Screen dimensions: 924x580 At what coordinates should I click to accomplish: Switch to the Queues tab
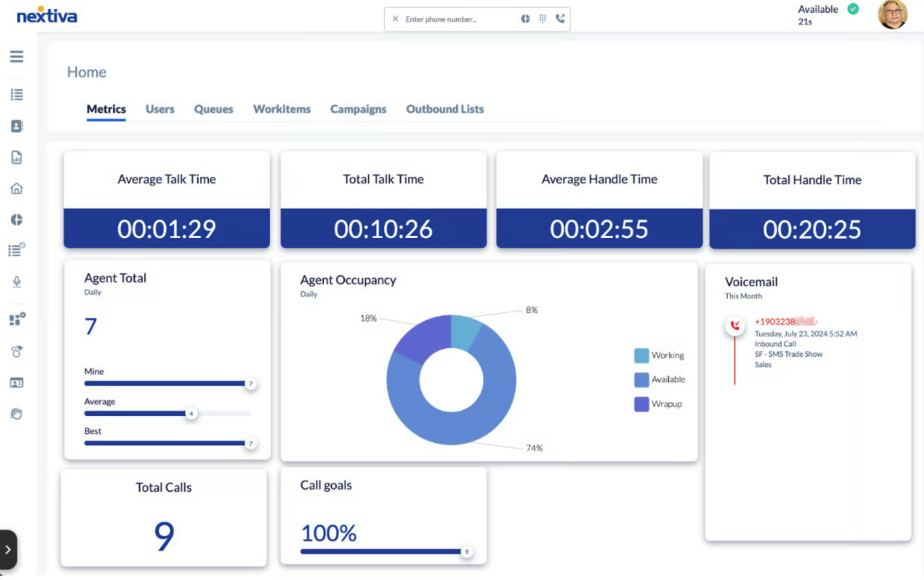[x=213, y=109]
